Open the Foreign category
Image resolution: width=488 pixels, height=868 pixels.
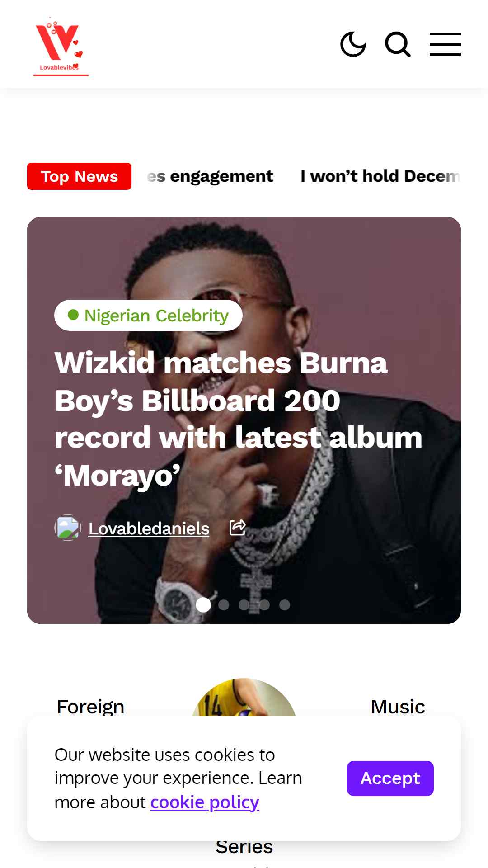click(x=90, y=707)
